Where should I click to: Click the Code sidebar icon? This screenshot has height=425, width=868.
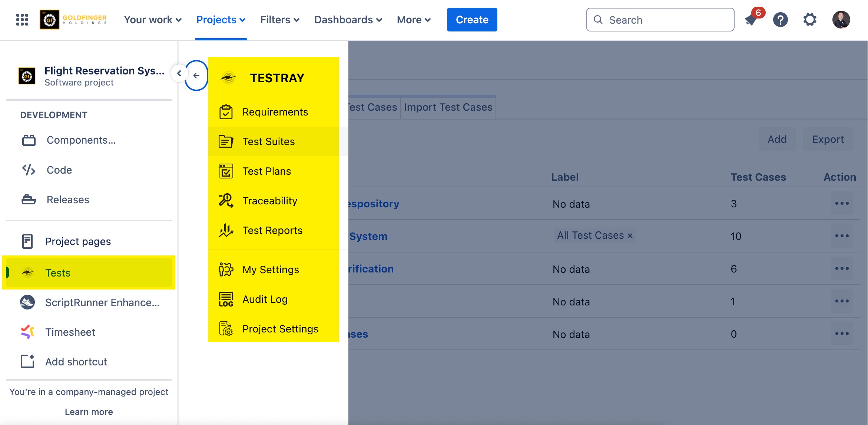click(29, 170)
